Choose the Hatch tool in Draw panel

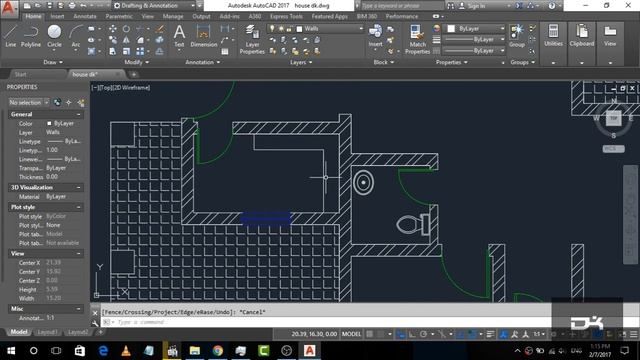pyautogui.click(x=91, y=51)
